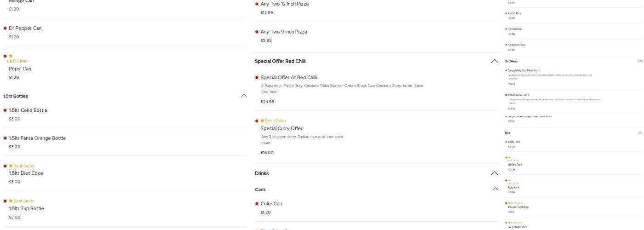Collapse the Special Offer Red Chilli section
The height and width of the screenshot is (230, 644).
coord(494,61)
